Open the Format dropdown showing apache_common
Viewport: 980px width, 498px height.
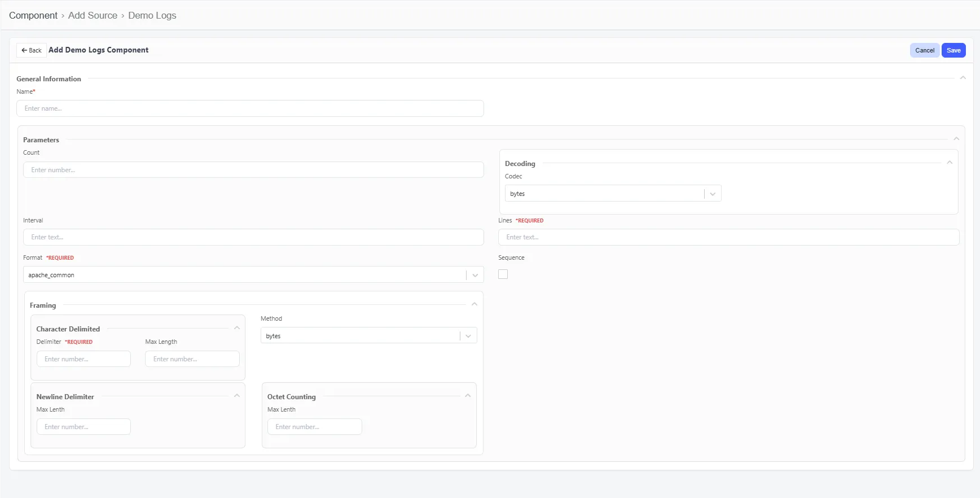click(253, 275)
